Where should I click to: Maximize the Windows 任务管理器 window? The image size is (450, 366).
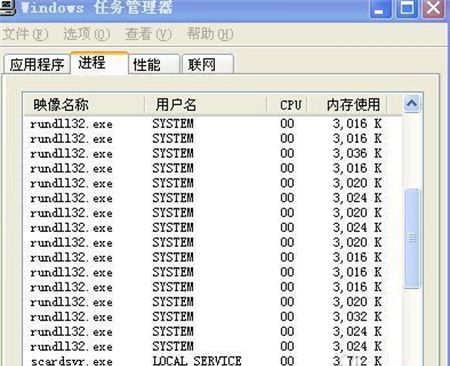[407, 8]
